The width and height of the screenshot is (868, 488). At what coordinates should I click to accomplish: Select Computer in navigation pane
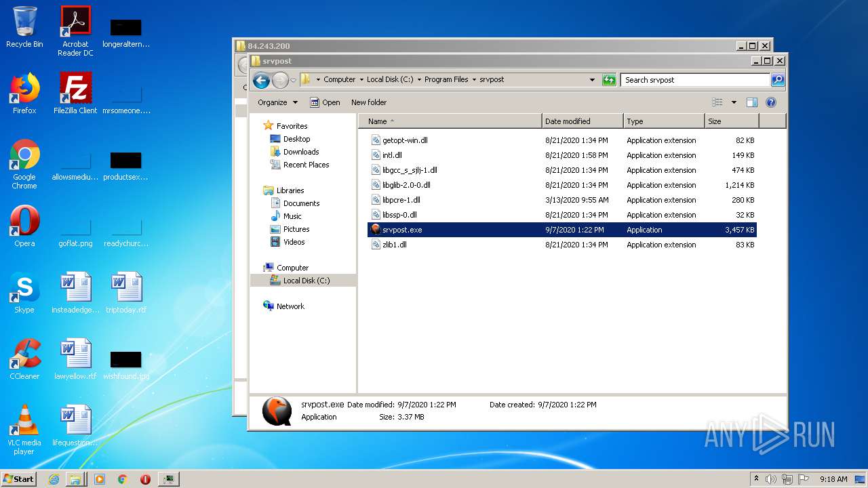(x=292, y=268)
